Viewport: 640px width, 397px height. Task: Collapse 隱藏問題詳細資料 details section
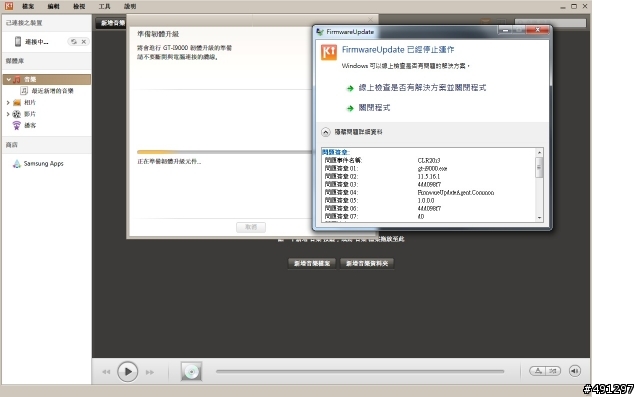click(325, 132)
